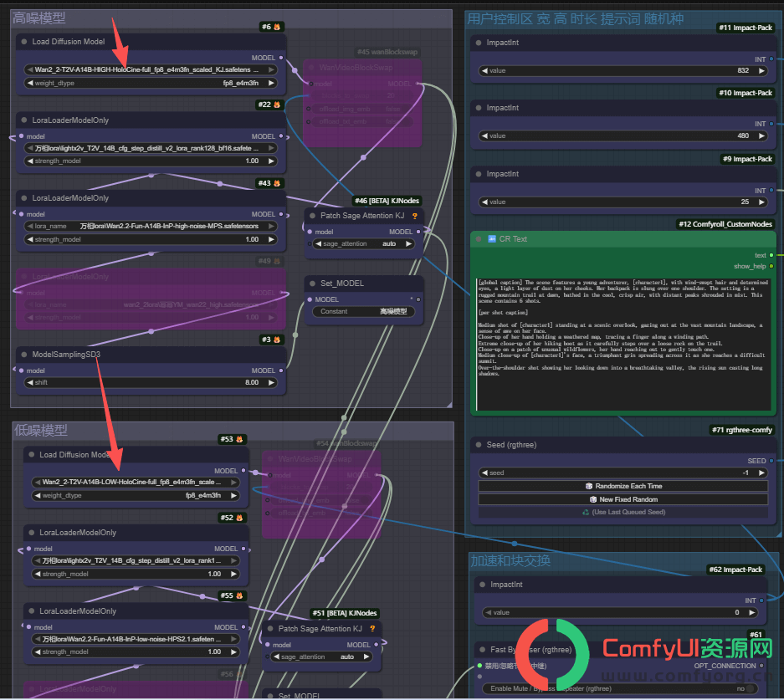Increase the ImpactInt value 832 with right arrow
784x700 pixels.
point(761,70)
